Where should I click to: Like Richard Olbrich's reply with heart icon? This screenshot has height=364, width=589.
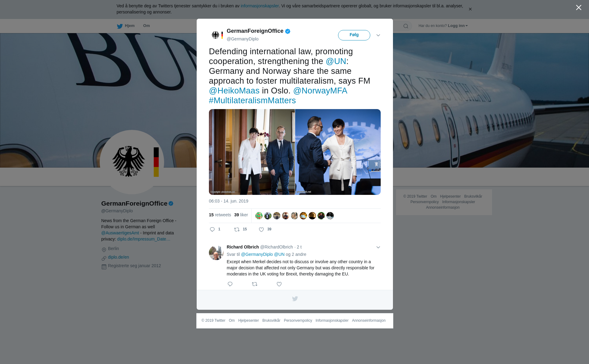[x=279, y=284]
